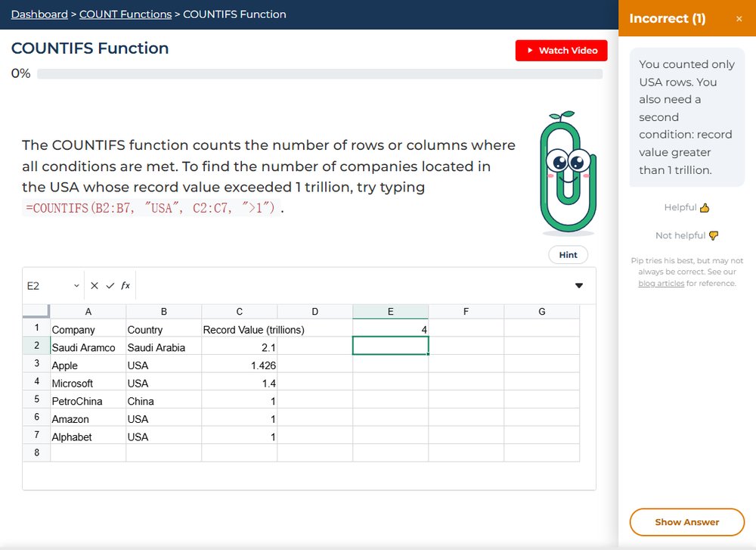Viewport: 756px width, 550px height.
Task: Select column G header
Action: (542, 312)
